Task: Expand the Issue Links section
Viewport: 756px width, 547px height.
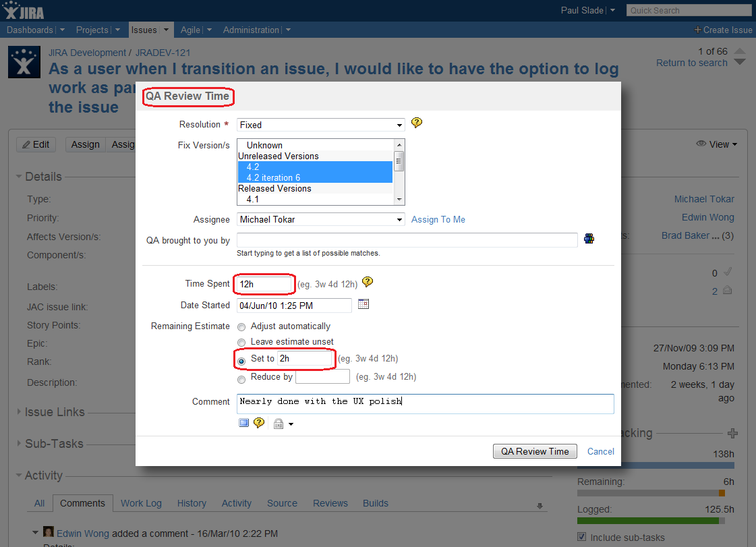Action: [19, 411]
